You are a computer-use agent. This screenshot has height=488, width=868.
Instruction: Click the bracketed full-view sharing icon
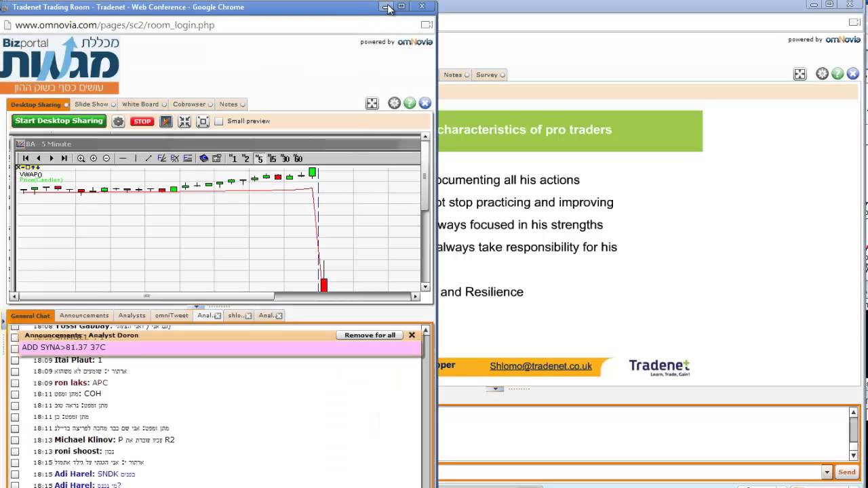tap(203, 121)
